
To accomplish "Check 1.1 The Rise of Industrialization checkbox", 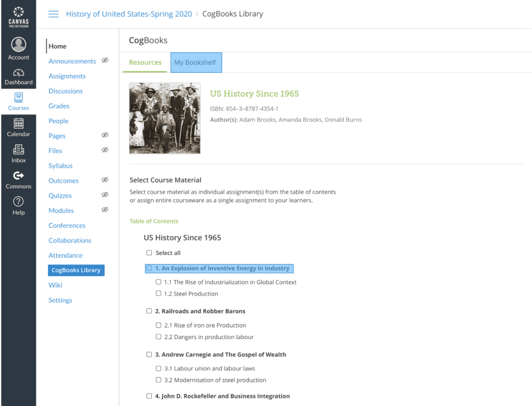I will [x=158, y=282].
